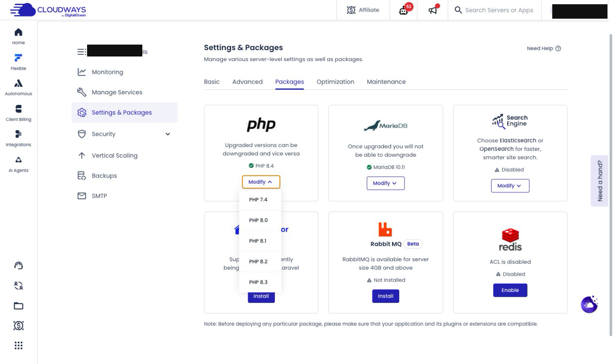This screenshot has width=613, height=364.
Task: Open the Cloudways chat bubble icon
Action: click(589, 304)
